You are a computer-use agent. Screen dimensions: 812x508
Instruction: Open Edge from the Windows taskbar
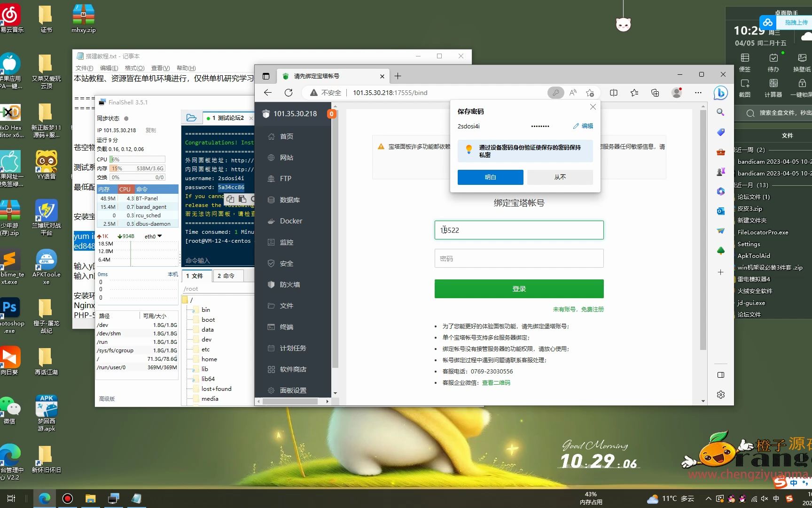click(x=45, y=499)
